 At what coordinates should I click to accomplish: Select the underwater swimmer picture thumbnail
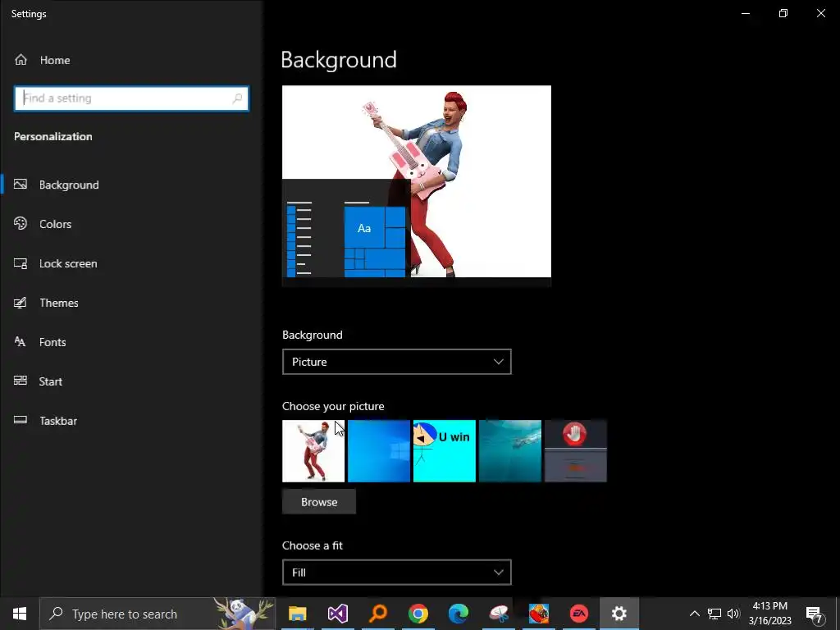[510, 451]
